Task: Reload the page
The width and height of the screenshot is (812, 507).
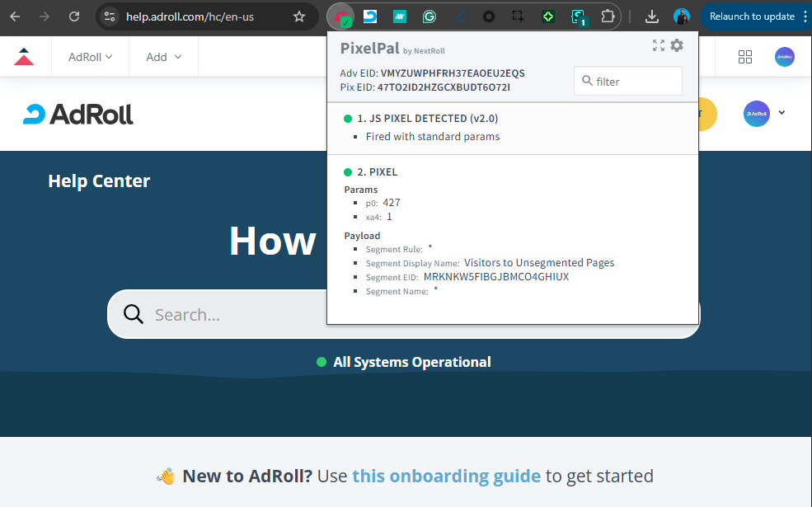Action: tap(74, 16)
